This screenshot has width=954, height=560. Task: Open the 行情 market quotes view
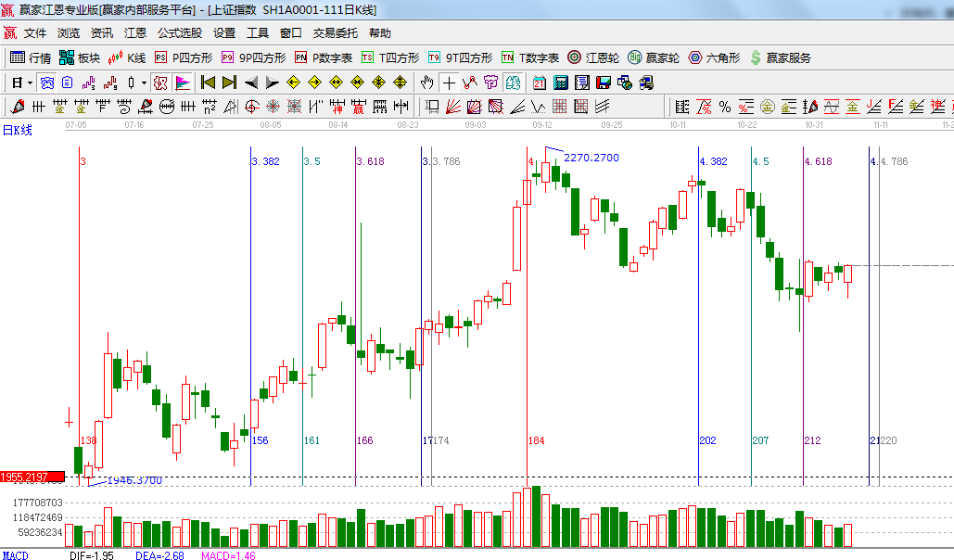coord(31,57)
